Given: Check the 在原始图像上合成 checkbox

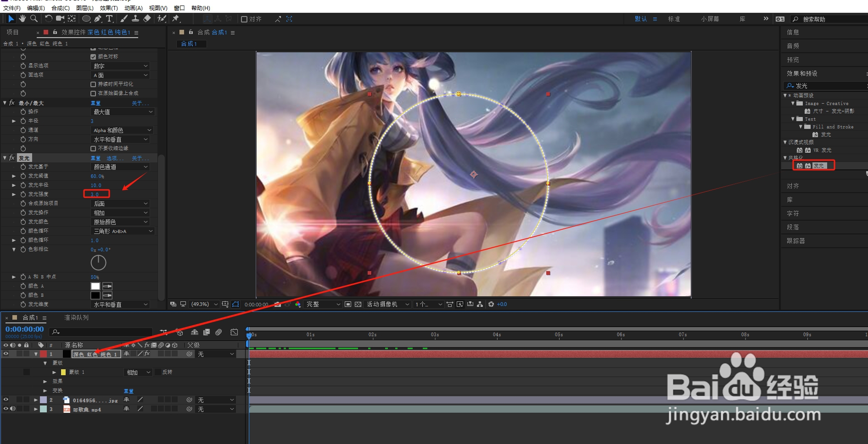Looking at the screenshot, I should 93,93.
